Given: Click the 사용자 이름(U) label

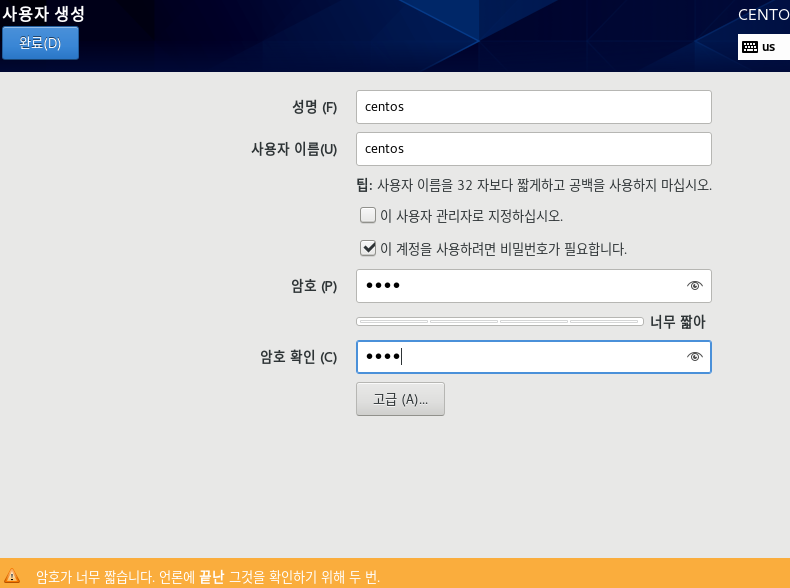Looking at the screenshot, I should click(x=294, y=149).
